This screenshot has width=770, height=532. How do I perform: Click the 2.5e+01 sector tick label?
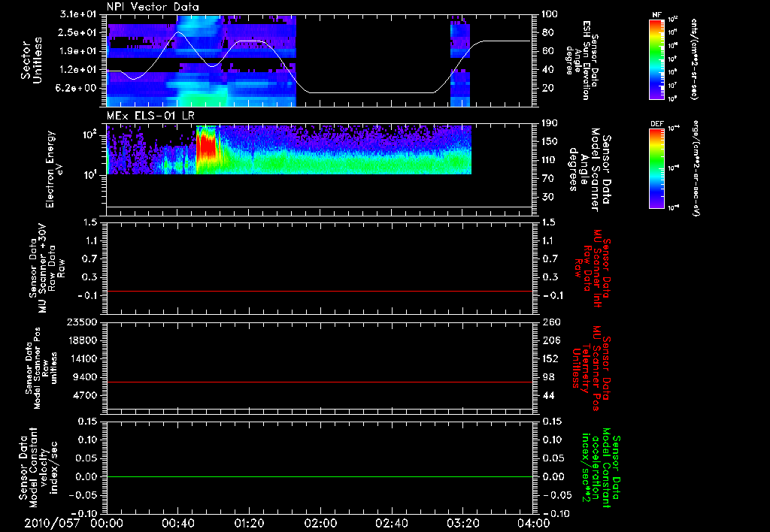point(78,32)
